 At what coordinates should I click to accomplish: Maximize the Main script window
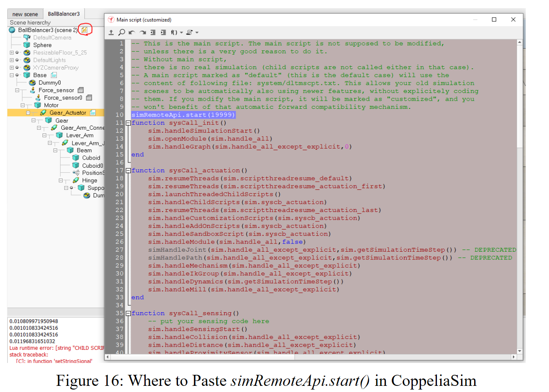(x=494, y=20)
